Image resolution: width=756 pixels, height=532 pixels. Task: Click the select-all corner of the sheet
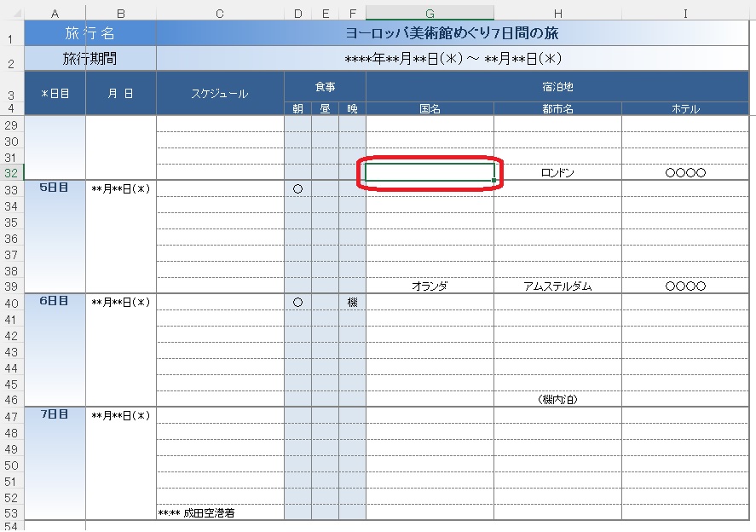pyautogui.click(x=11, y=13)
